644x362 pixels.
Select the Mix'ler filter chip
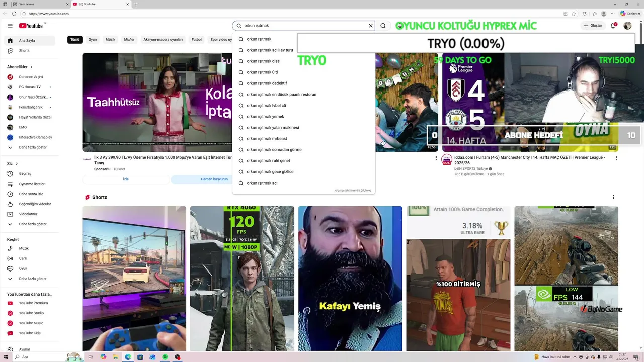coord(129,40)
